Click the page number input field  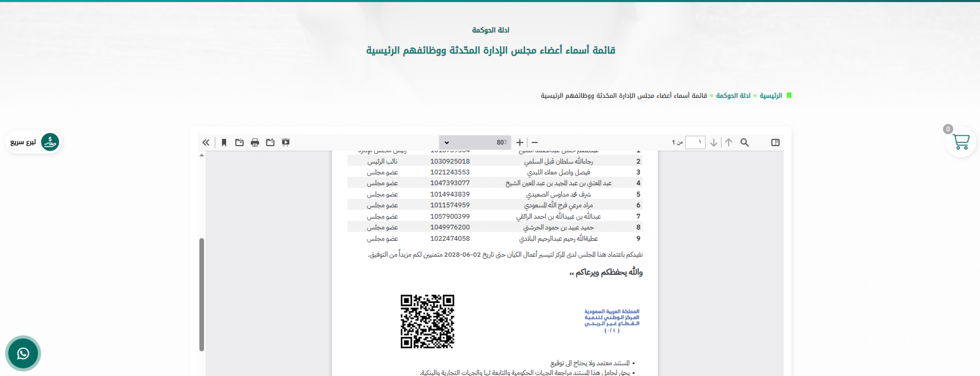(695, 142)
